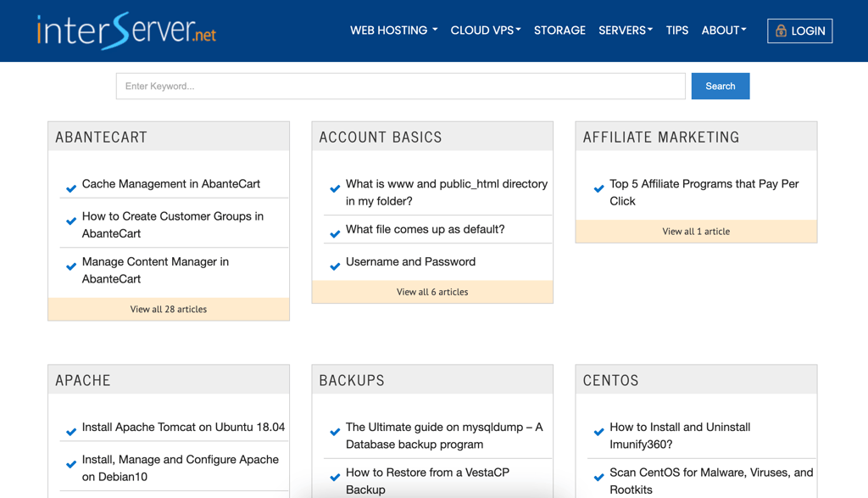Viewport: 868px width, 498px height.
Task: Click checkmark beside mysqldump guide article
Action: [x=335, y=432]
